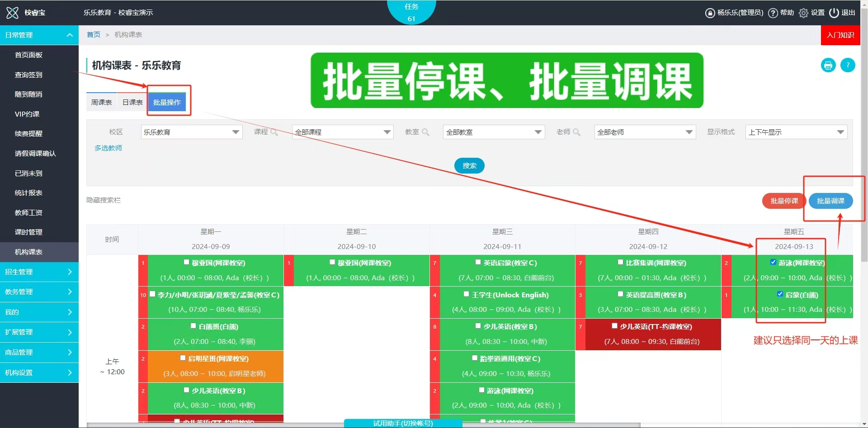The image size is (868, 428).
Task: Tick the 启明星班(网课教室) checkbox
Action: [183, 358]
